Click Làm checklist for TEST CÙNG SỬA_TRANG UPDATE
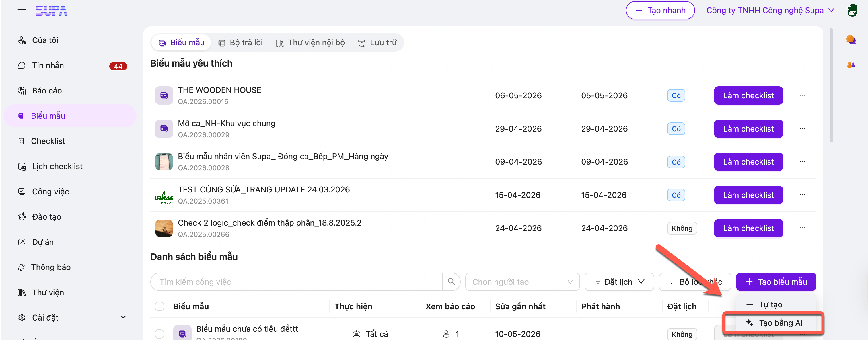Image resolution: width=868 pixels, height=340 pixels. 748,195
